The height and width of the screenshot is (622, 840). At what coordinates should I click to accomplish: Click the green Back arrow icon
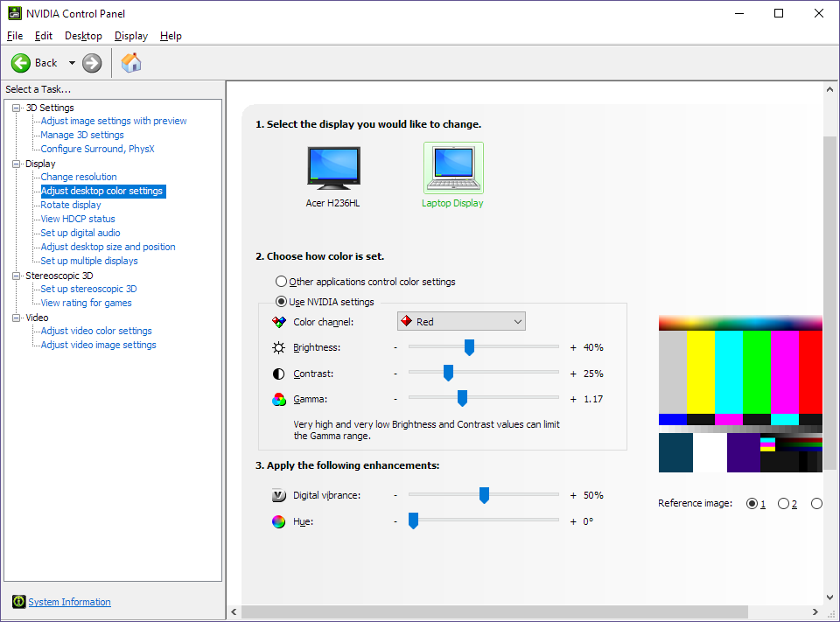click(21, 63)
